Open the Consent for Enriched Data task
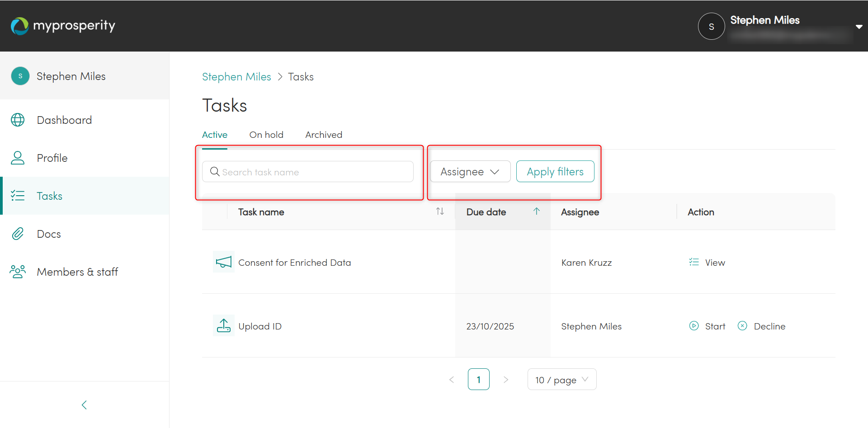The width and height of the screenshot is (868, 428). pos(294,263)
